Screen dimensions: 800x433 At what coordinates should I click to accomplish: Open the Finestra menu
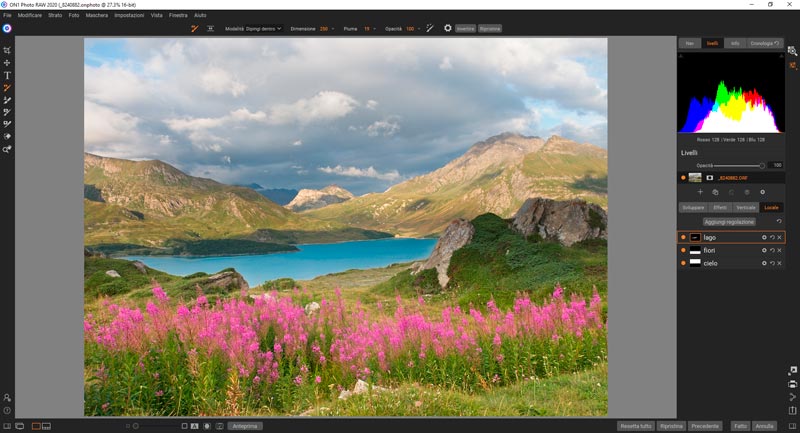(178, 15)
